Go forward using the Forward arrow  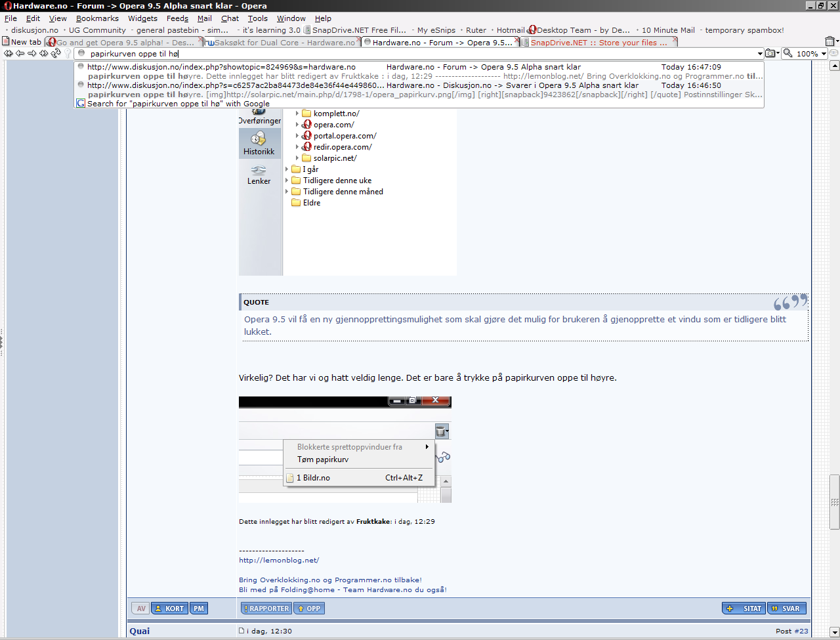click(x=31, y=53)
